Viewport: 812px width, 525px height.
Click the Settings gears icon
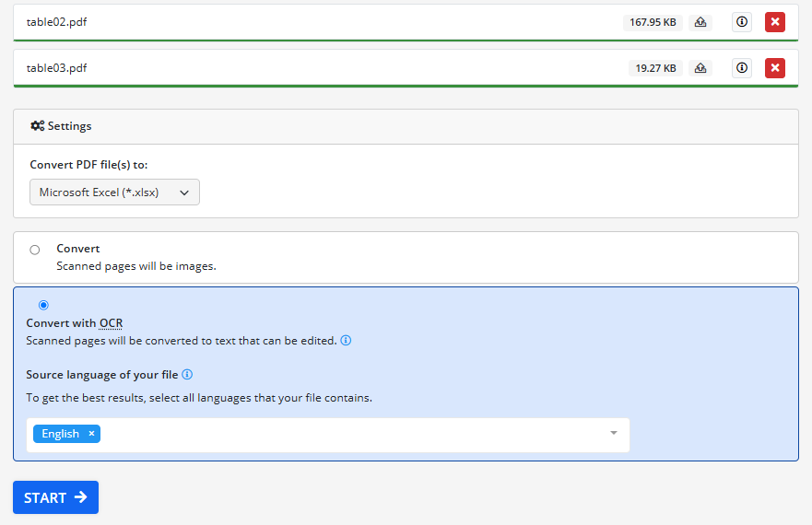tap(38, 126)
